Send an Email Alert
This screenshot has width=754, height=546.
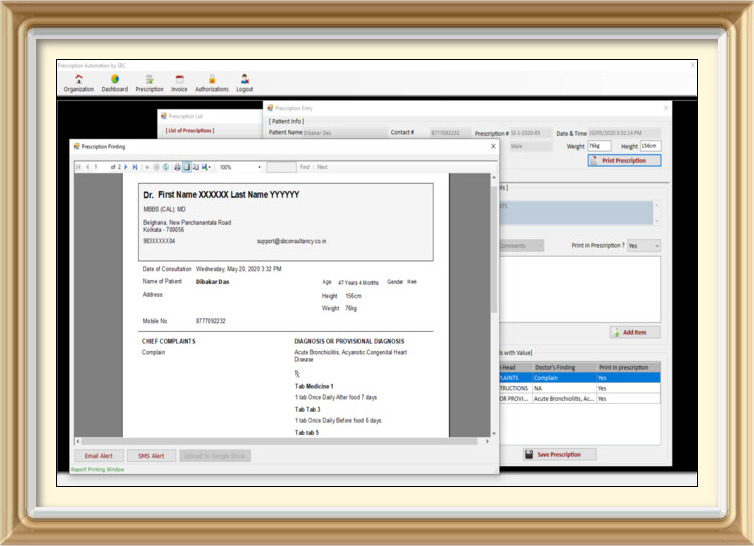(x=98, y=455)
